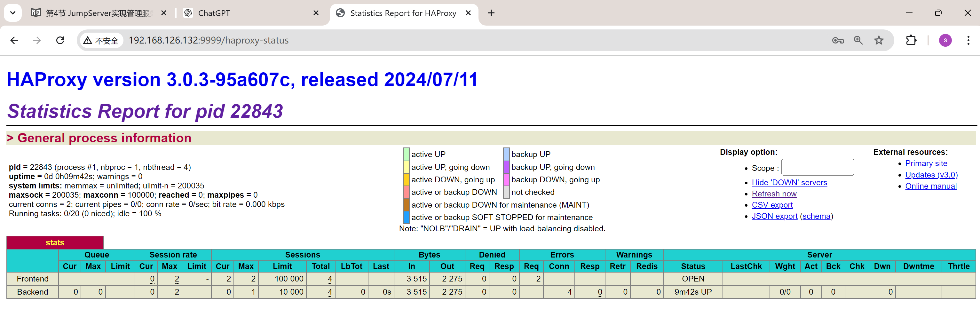980x325 pixels.
Task: Open the browser extensions puzzle icon
Action: 911,40
